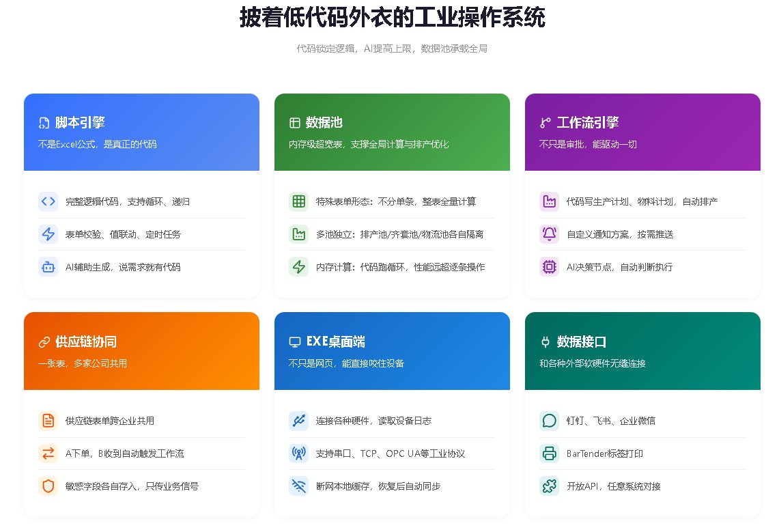Click the document icon next to 供应链表单跨企业共用
Screen dimensions: 779x532
point(48,421)
